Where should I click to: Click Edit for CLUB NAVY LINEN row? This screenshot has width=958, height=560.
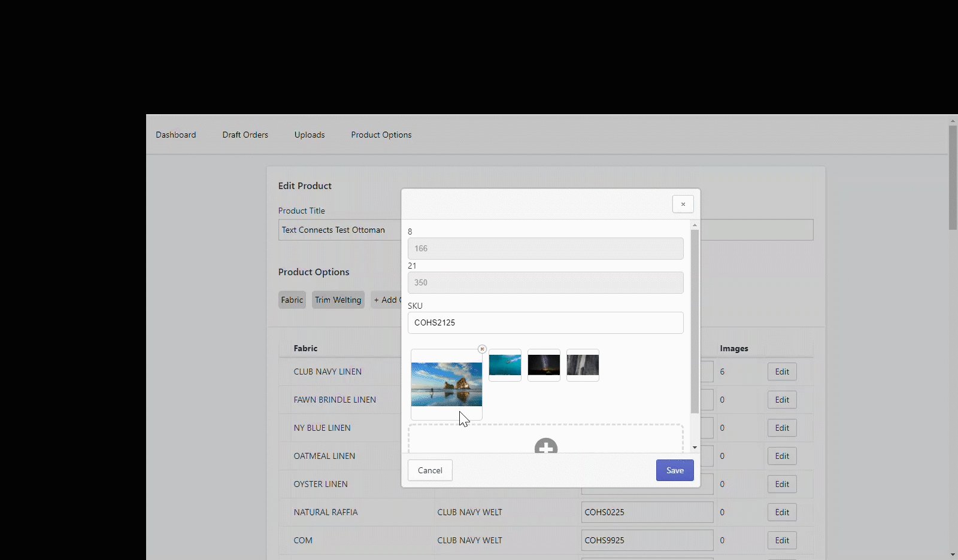pyautogui.click(x=781, y=372)
